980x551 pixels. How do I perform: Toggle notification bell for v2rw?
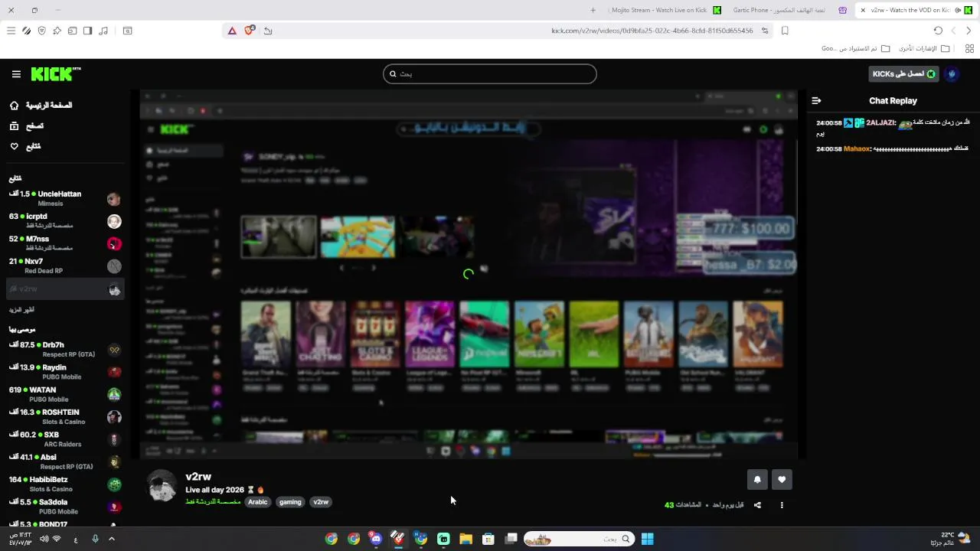point(757,480)
